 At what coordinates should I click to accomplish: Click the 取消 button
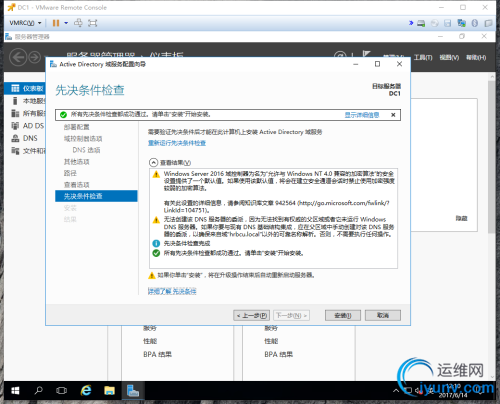coord(383,315)
